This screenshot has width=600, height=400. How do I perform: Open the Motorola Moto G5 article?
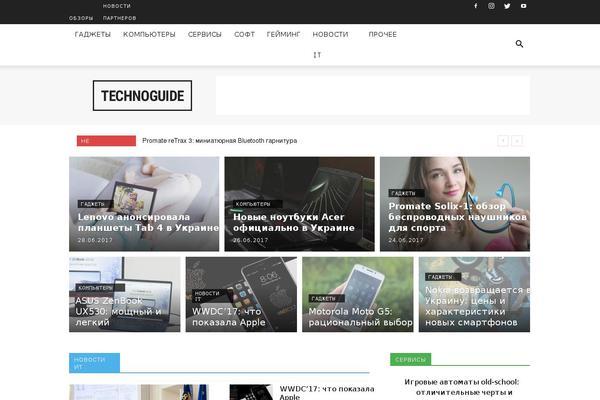tap(358, 294)
